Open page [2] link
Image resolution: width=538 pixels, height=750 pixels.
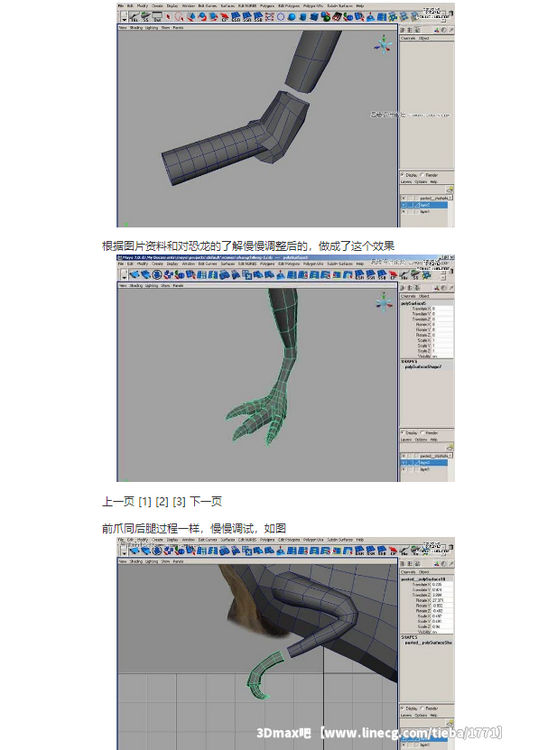(162, 501)
